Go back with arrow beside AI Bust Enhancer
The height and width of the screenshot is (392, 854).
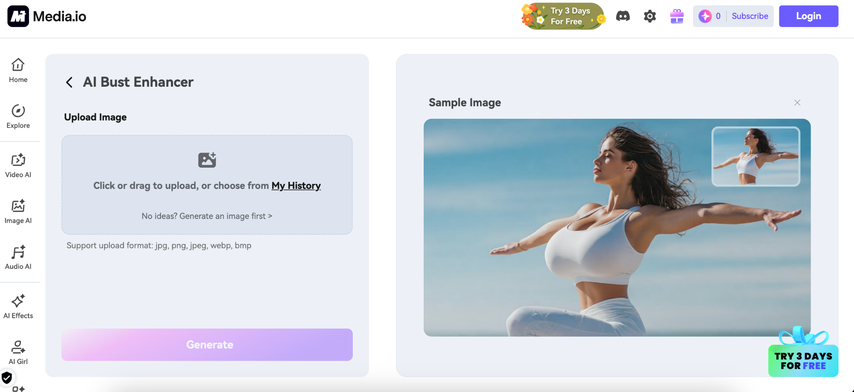point(69,82)
